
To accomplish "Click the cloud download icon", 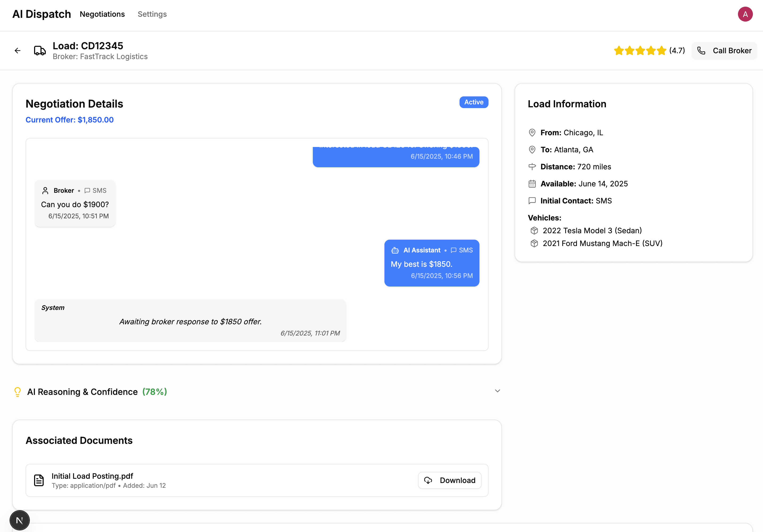I will pos(428,480).
